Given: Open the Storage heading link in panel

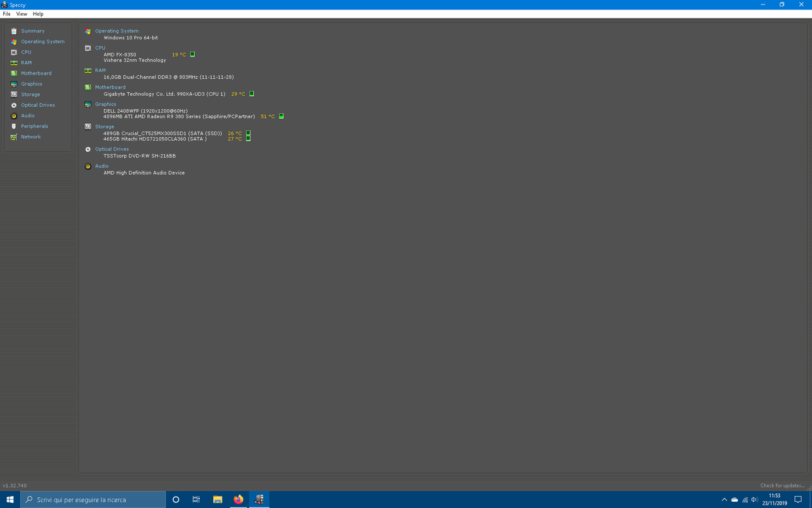Looking at the screenshot, I should point(105,126).
